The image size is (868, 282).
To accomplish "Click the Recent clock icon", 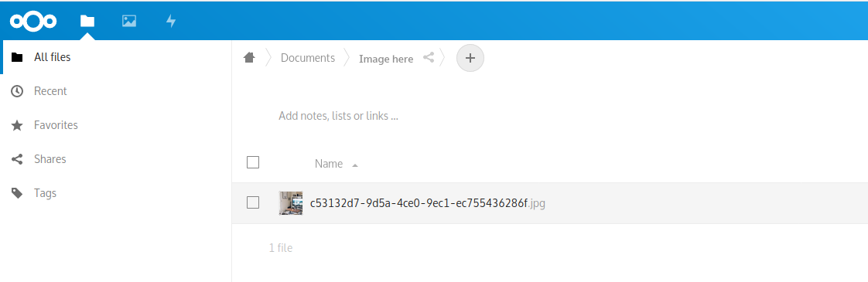I will 17,91.
